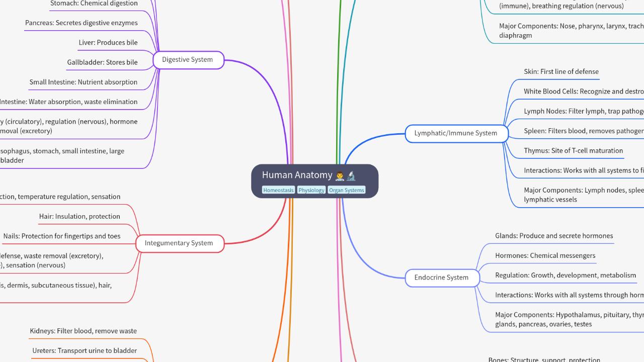Click the Organ Systems tag
This screenshot has width=644, height=362.
(x=347, y=190)
